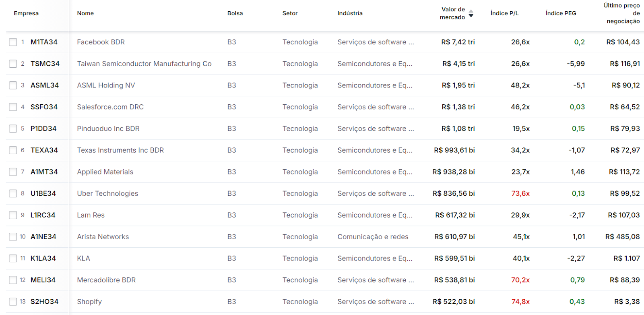Tick the A1NE34 row checkbox
Image resolution: width=644 pixels, height=315 pixels.
13,236
